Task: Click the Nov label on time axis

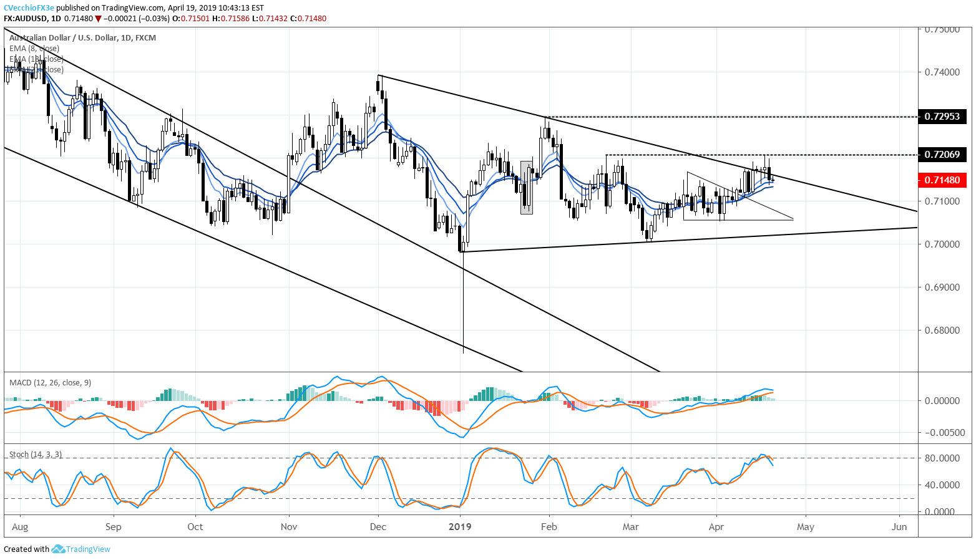Action: coord(289,527)
